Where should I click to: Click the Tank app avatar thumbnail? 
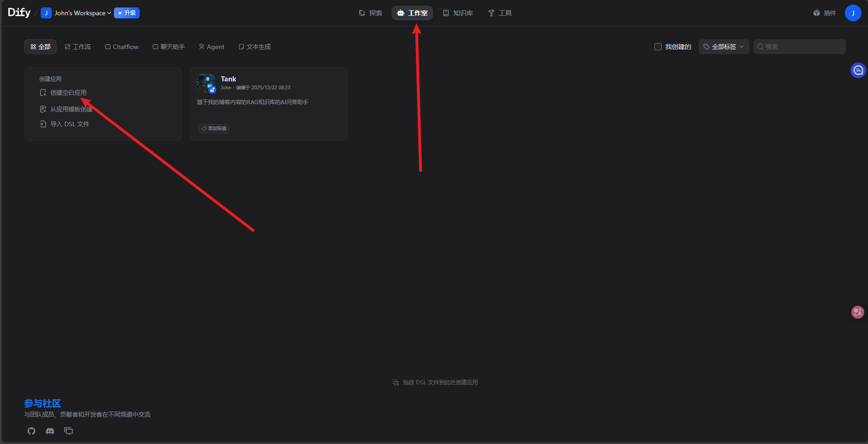coord(206,83)
